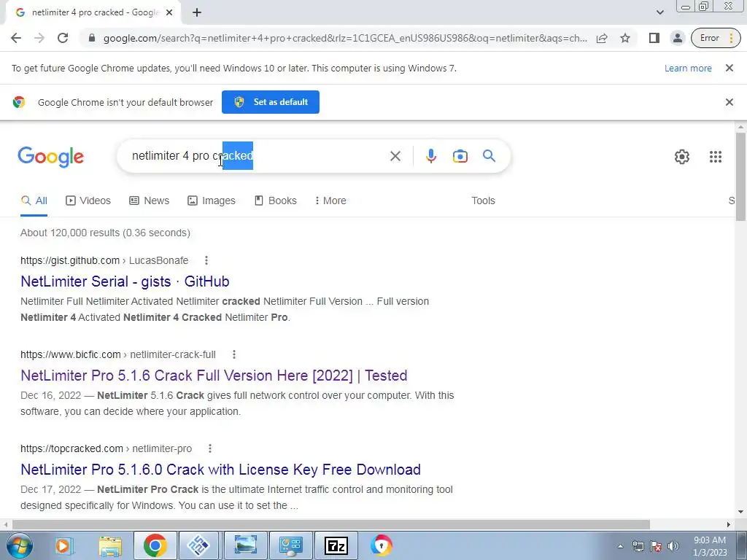Click the vertical page scrollbar
Viewport: 747px width, 560px height.
(x=740, y=175)
